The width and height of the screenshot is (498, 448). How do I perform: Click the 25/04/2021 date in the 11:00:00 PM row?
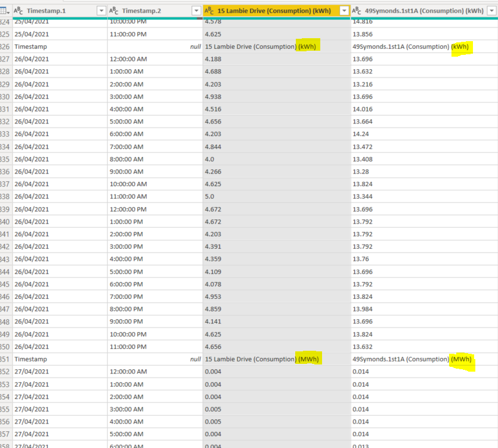(x=32, y=35)
